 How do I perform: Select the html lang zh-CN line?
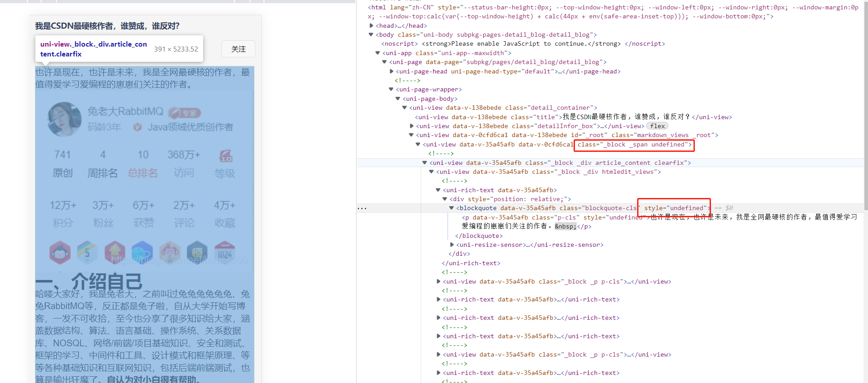click(x=613, y=12)
